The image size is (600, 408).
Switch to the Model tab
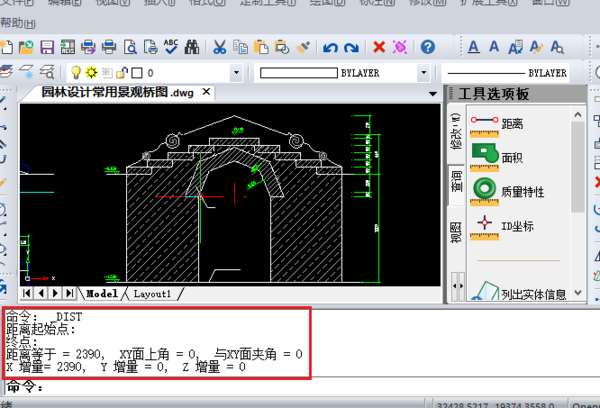click(101, 294)
